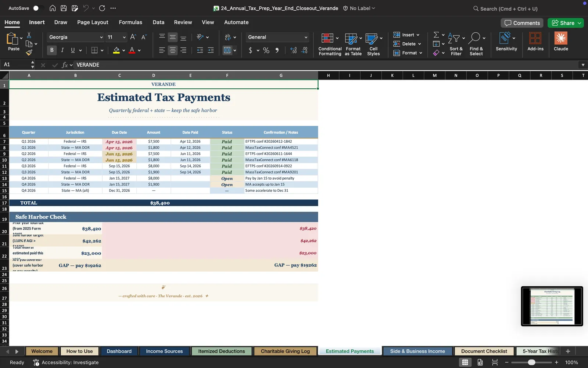This screenshot has height=368, width=588.
Task: Toggle middle vertical alignment
Action: point(172,37)
